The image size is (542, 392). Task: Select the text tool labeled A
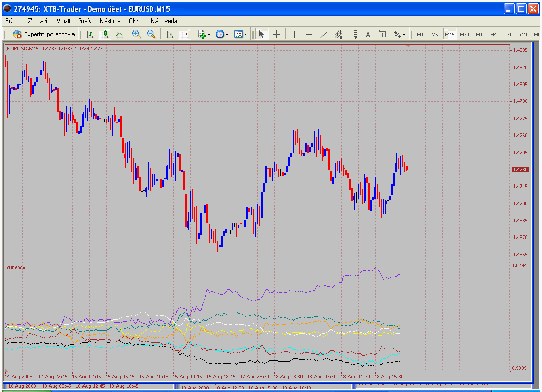[368, 34]
